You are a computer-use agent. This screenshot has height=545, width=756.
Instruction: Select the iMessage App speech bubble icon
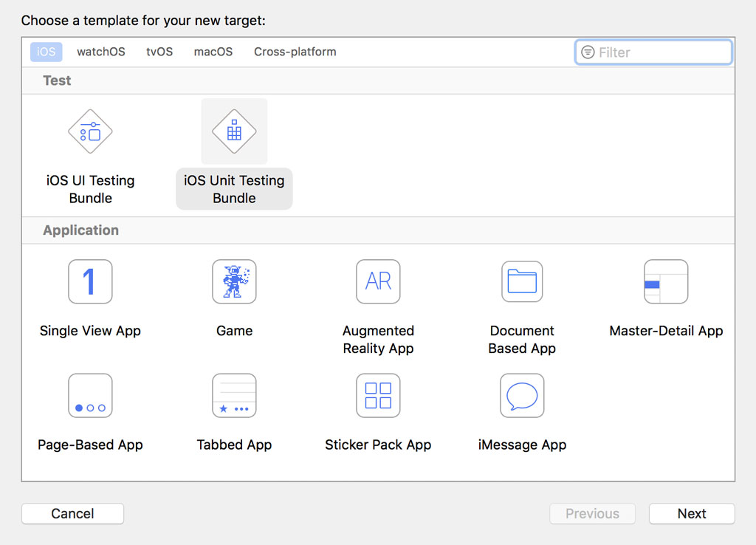point(522,396)
